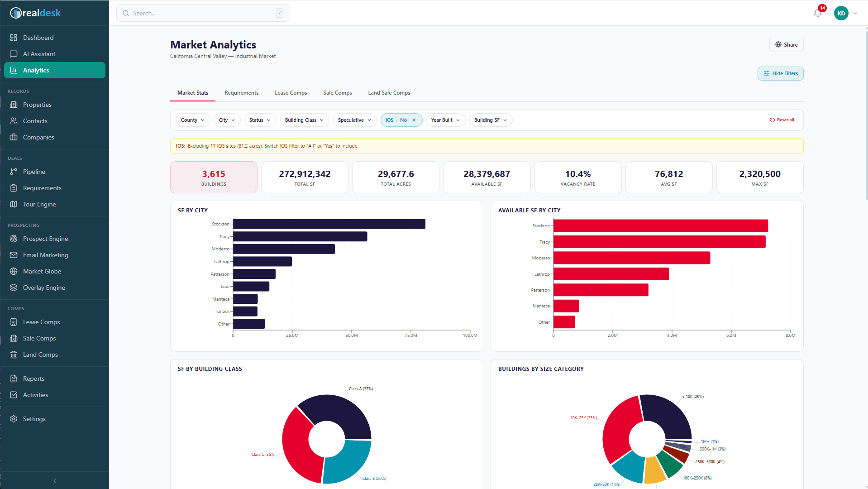
Task: Click the Tracy bar in Available SF chart
Action: [659, 242]
